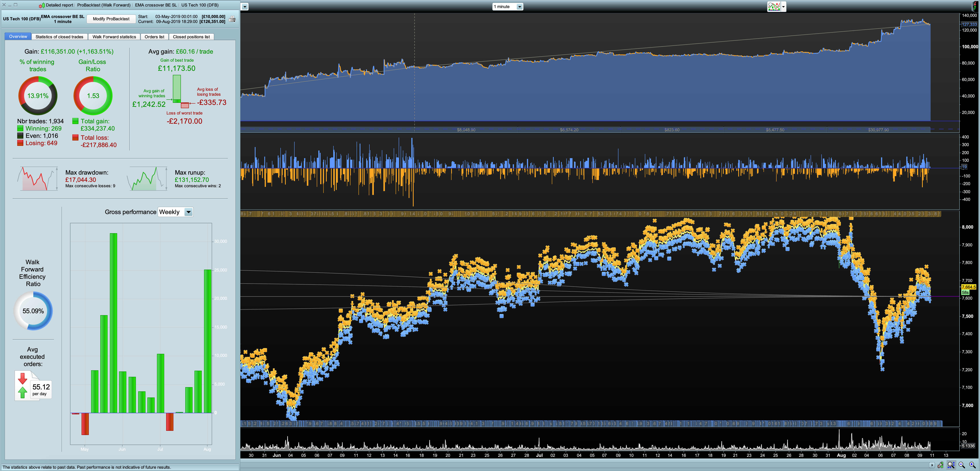Viewport: 980px width, 471px height.
Task: Open chart settings candlestick wrench icon
Action: coord(940,464)
